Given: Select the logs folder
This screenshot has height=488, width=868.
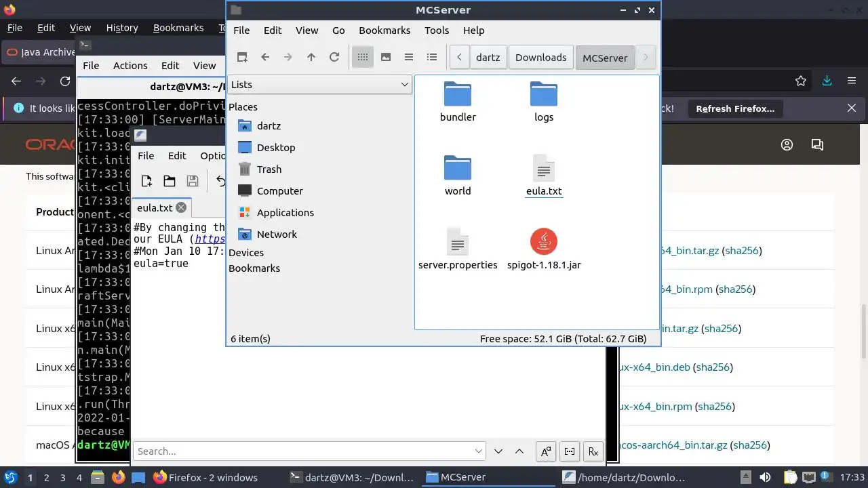Looking at the screenshot, I should (x=544, y=102).
